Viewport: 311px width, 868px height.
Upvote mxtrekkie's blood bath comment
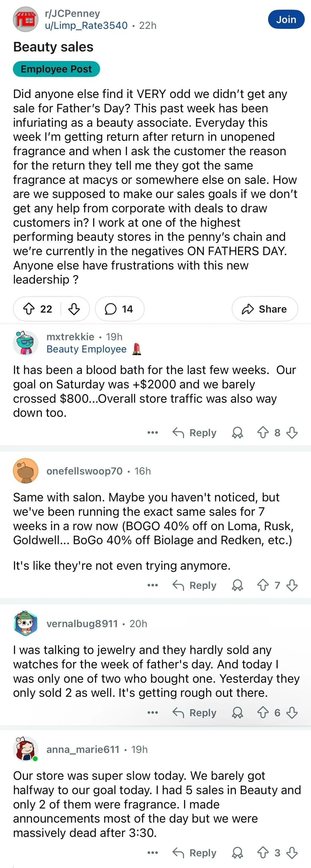[x=263, y=432]
